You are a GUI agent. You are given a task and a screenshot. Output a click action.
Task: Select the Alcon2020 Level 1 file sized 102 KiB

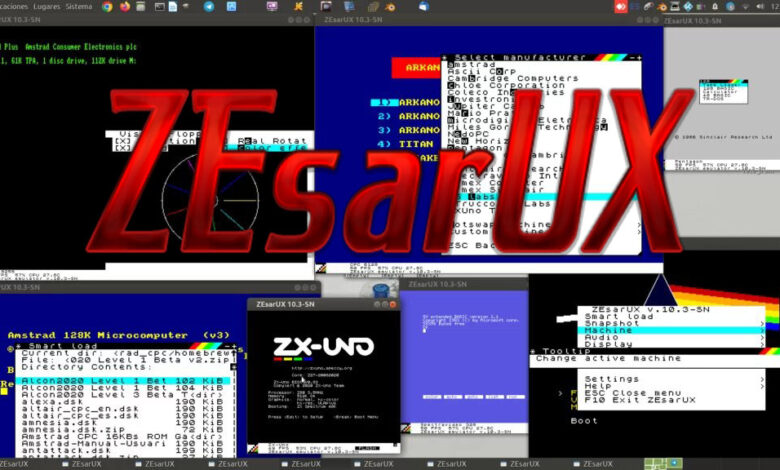click(122, 381)
